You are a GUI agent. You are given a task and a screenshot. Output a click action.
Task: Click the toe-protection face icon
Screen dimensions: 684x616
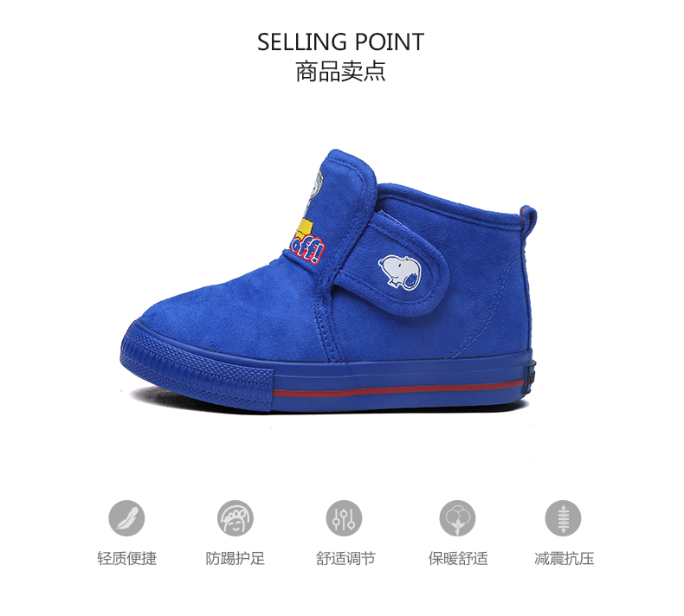(236, 518)
